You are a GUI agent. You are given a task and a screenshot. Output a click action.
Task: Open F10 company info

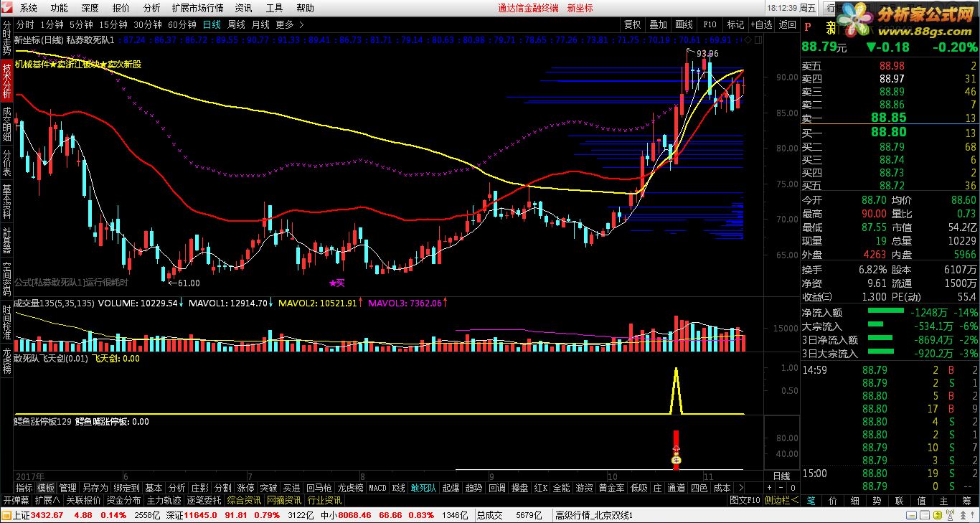pyautogui.click(x=710, y=24)
